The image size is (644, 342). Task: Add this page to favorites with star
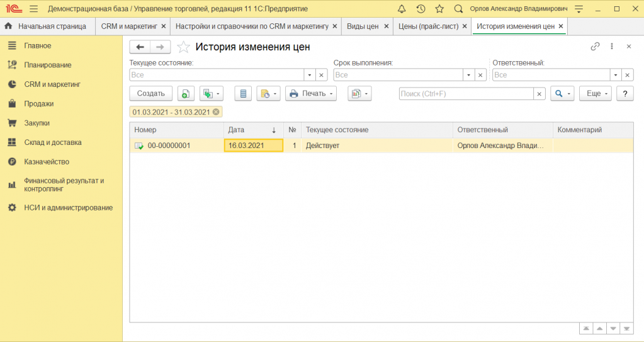tap(183, 47)
